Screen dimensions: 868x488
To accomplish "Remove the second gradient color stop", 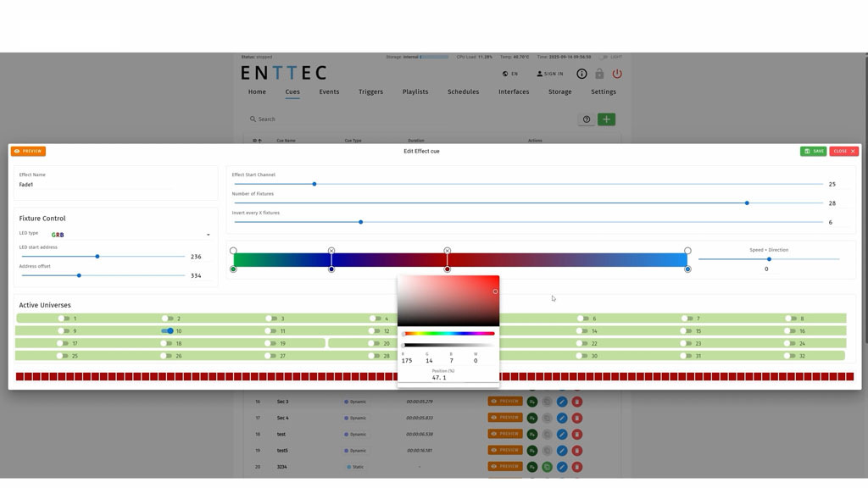I will click(x=331, y=251).
